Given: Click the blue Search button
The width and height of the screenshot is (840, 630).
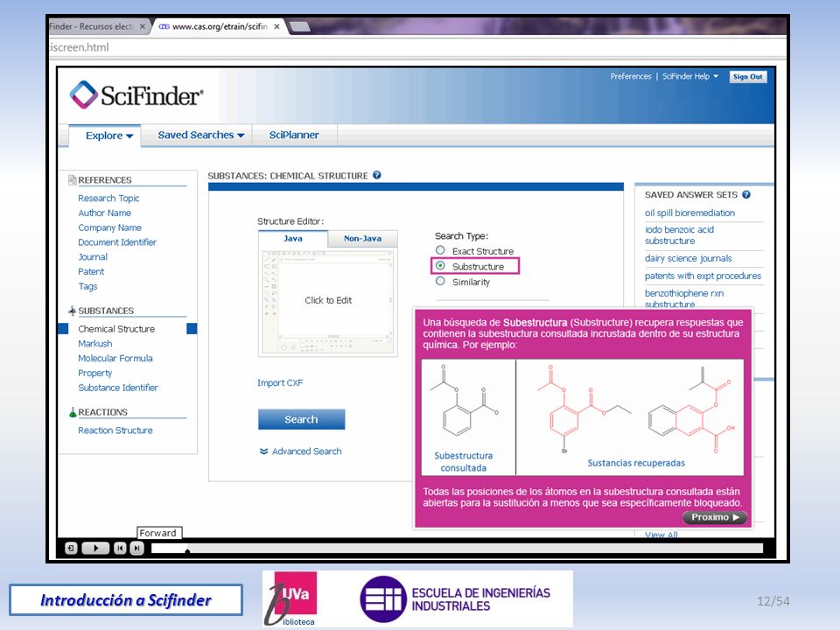Looking at the screenshot, I should [301, 419].
